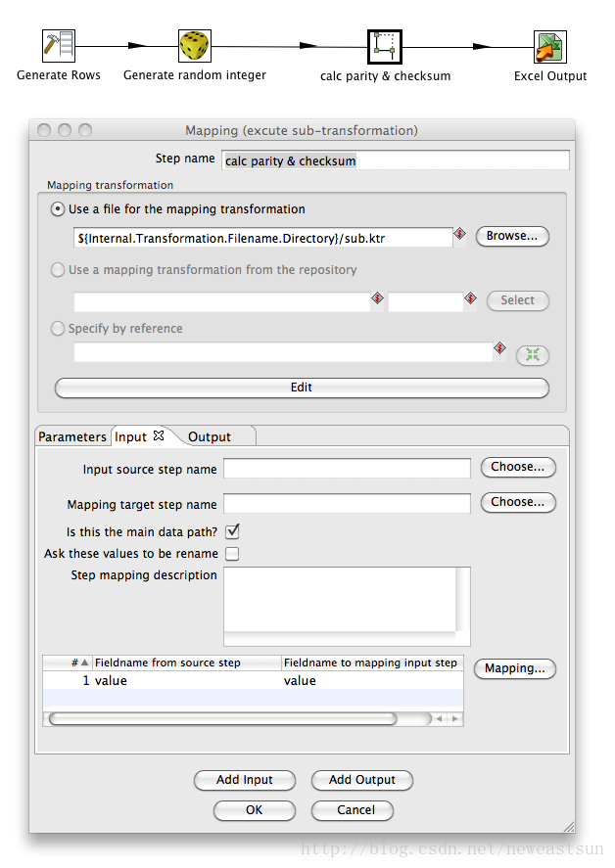
Task: Select the Excel Output step icon
Action: (549, 47)
